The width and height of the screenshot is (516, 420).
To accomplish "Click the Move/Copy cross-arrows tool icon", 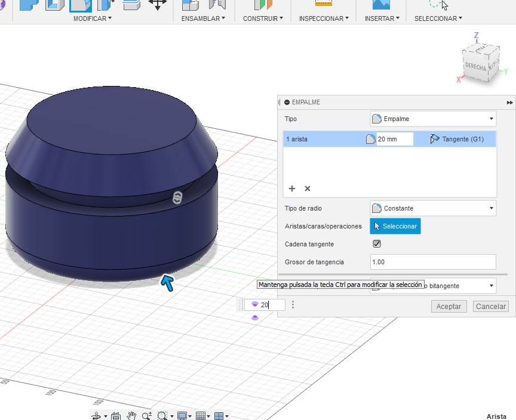I will coord(158,5).
